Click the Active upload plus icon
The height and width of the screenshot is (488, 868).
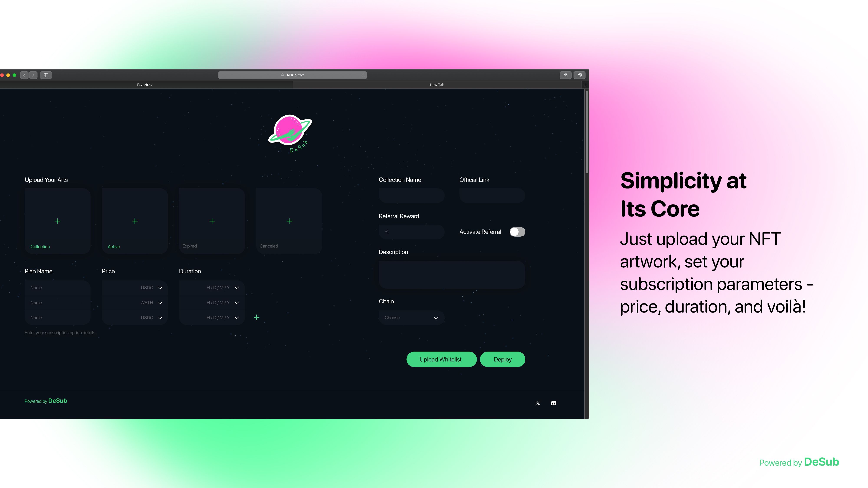click(x=135, y=221)
